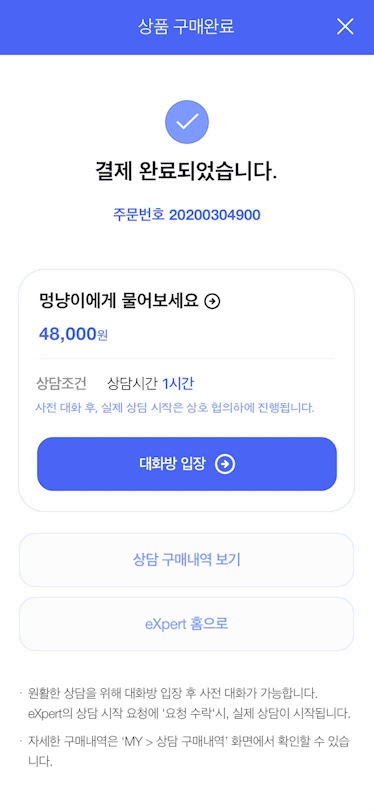Image resolution: width=374 pixels, height=810 pixels.
Task: Click the blue 사전 대화 후 notice text
Action: pyautogui.click(x=175, y=408)
